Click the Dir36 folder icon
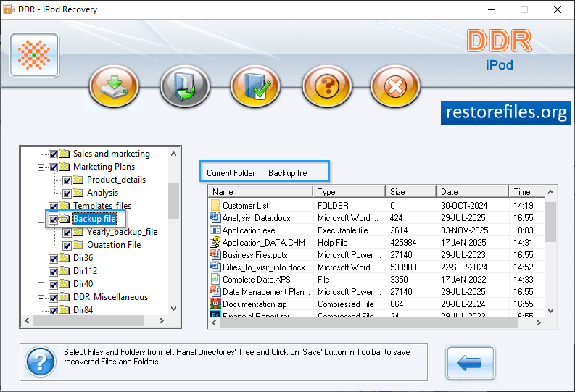The height and width of the screenshot is (392, 575). click(x=65, y=257)
